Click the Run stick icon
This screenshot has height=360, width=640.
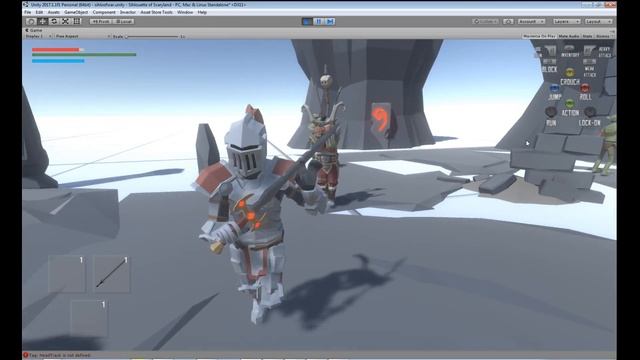click(551, 112)
